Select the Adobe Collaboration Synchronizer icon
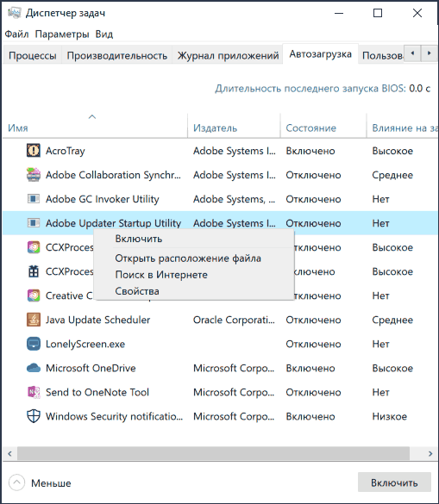The image size is (439, 504). pos(34,175)
